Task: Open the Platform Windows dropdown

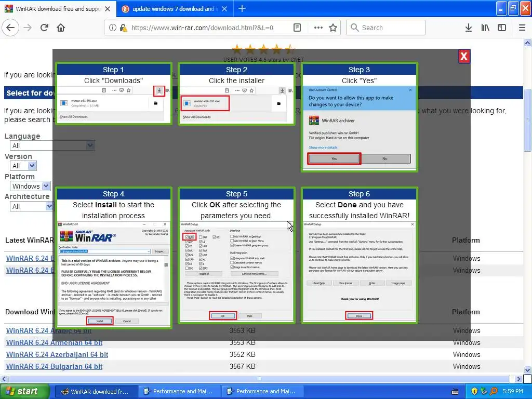Action: pyautogui.click(x=31, y=186)
